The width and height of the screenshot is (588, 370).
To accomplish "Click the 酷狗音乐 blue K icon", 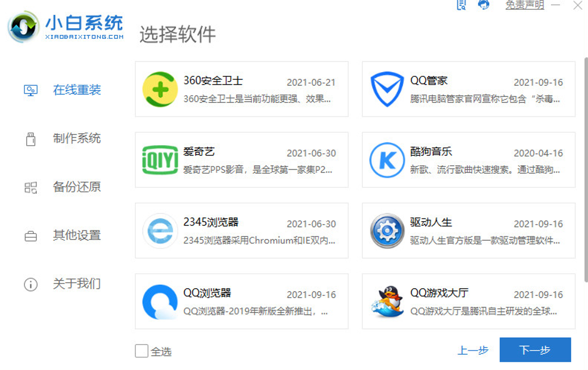I will (x=387, y=160).
